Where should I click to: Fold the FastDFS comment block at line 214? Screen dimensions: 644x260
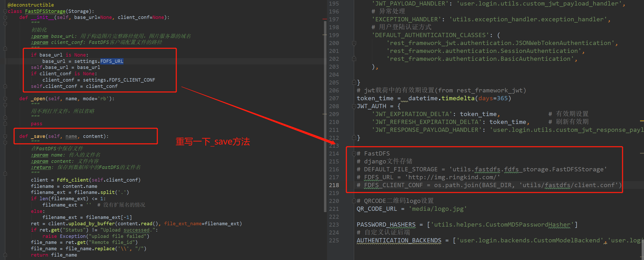[x=354, y=154]
